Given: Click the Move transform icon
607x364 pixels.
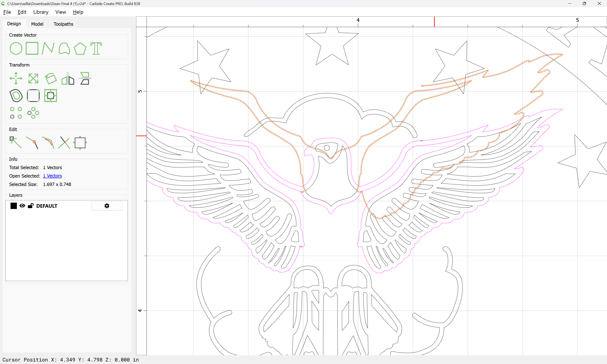Looking at the screenshot, I should pyautogui.click(x=16, y=79).
